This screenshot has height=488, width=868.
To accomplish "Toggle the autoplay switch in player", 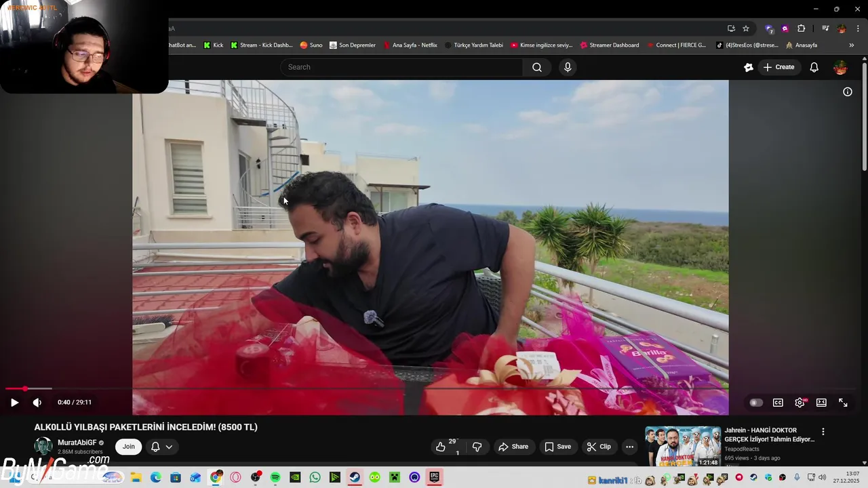I will [x=756, y=403].
